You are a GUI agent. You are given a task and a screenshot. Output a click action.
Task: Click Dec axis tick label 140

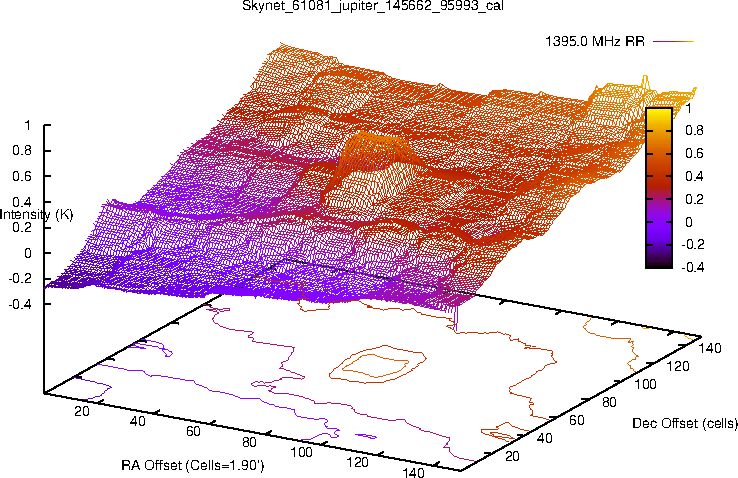click(x=710, y=348)
